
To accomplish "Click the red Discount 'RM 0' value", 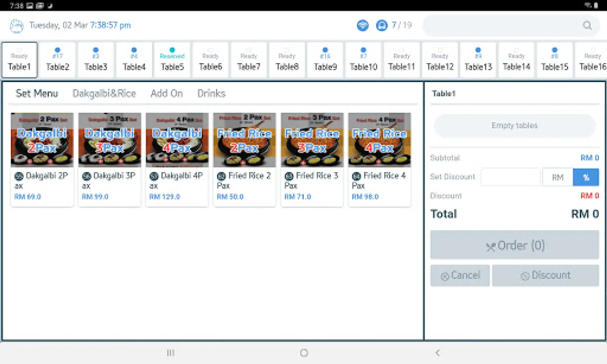I will (x=590, y=196).
